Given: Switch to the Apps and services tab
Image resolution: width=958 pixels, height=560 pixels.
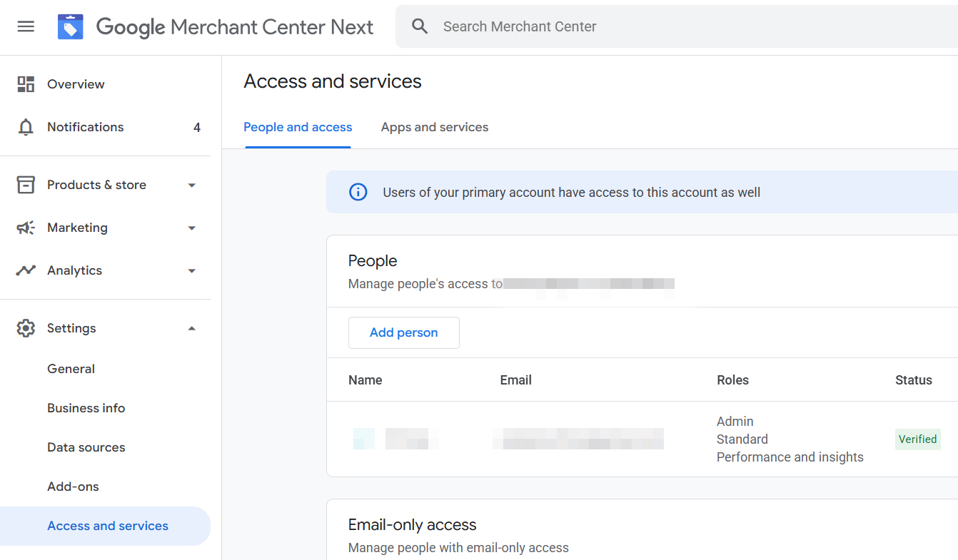Looking at the screenshot, I should (435, 126).
